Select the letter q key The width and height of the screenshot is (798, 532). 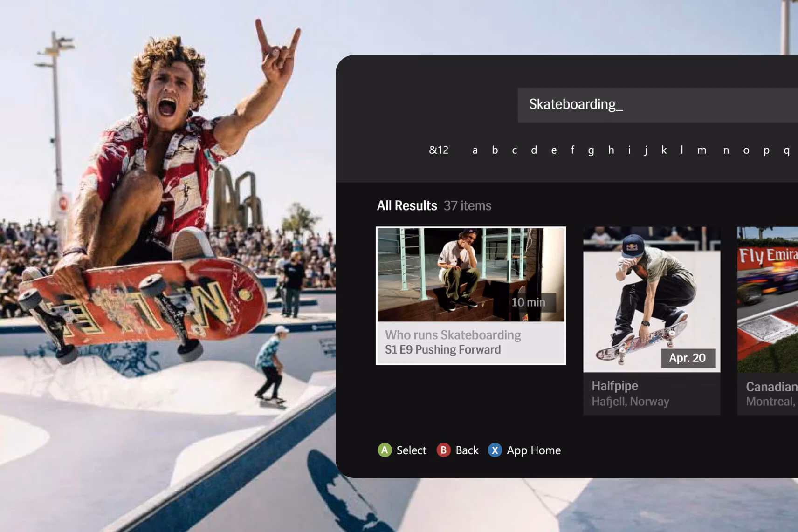tap(786, 151)
